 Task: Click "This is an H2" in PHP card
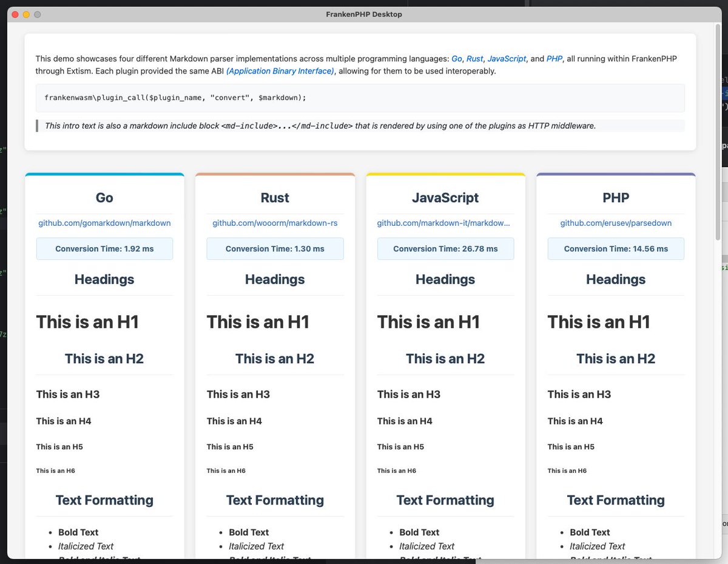coord(616,359)
